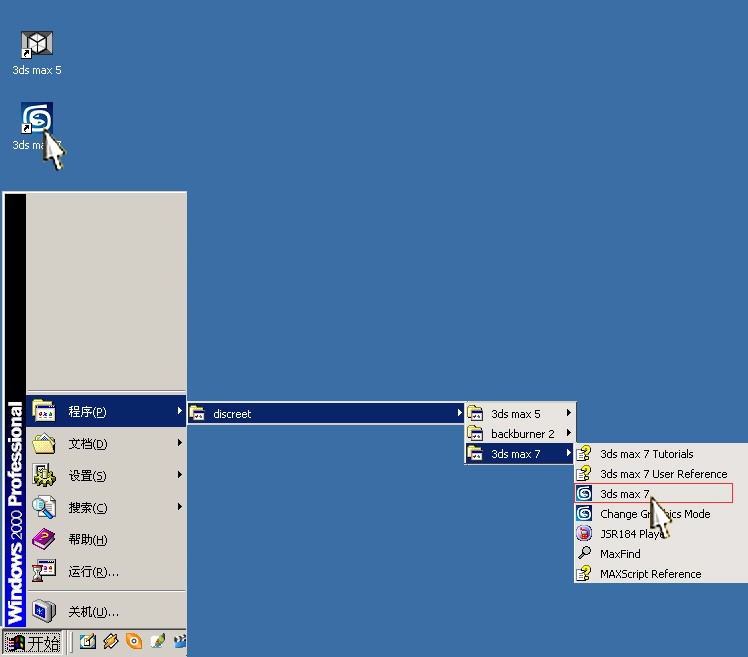The image size is (748, 657).
Task: Open 3ds max 7 User Reference
Action: (x=661, y=474)
